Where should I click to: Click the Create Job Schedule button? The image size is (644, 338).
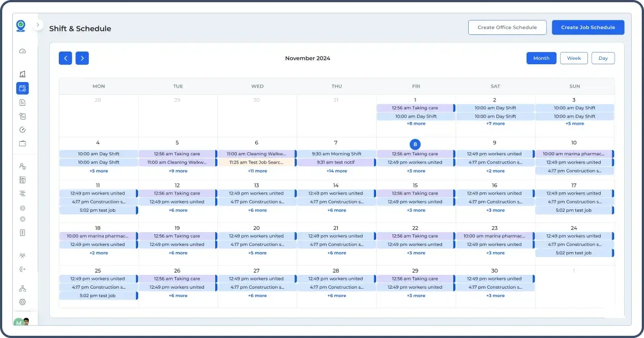[587, 27]
